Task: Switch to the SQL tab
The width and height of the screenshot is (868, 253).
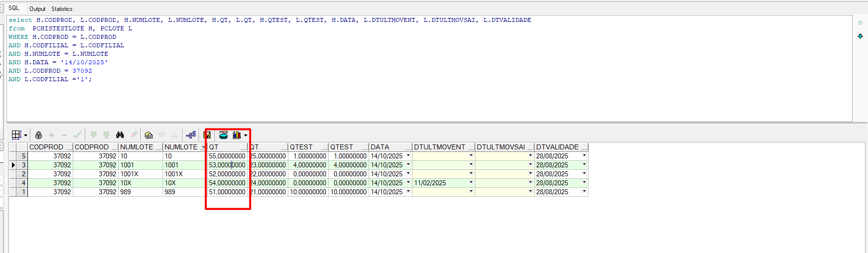Action: [x=14, y=8]
